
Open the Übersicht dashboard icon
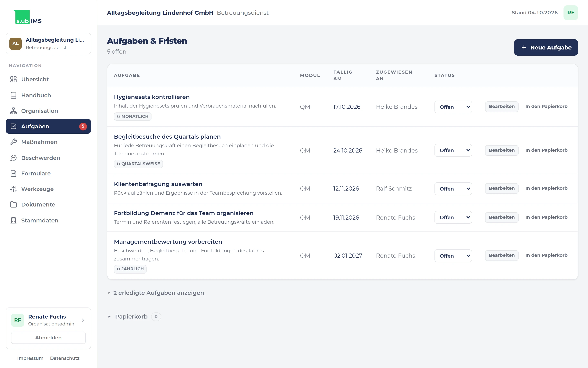[x=13, y=79]
